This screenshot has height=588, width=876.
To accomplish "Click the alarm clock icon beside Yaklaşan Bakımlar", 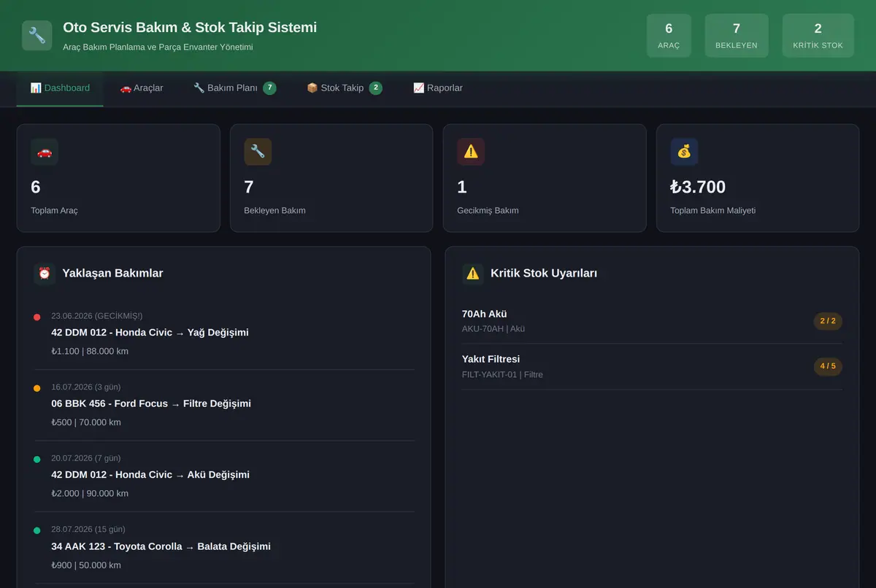I will tap(45, 274).
